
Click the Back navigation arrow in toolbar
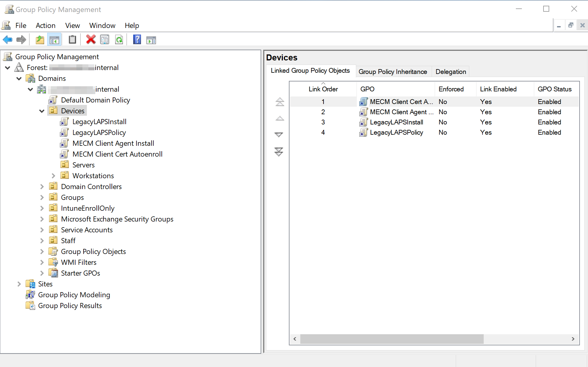pyautogui.click(x=8, y=39)
